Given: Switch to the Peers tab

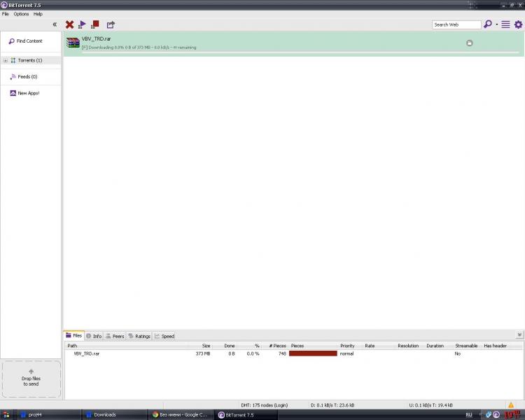Looking at the screenshot, I should point(115,336).
